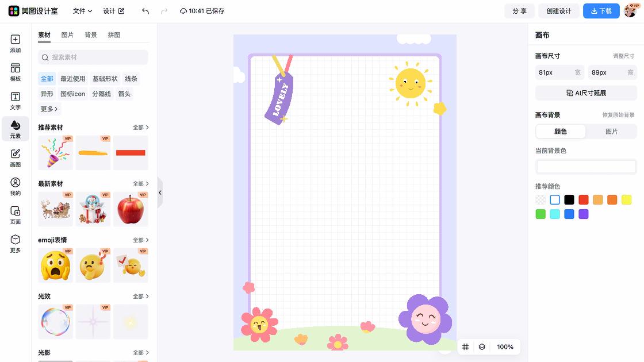Open the 模板 templates sidebar panel

click(x=15, y=72)
